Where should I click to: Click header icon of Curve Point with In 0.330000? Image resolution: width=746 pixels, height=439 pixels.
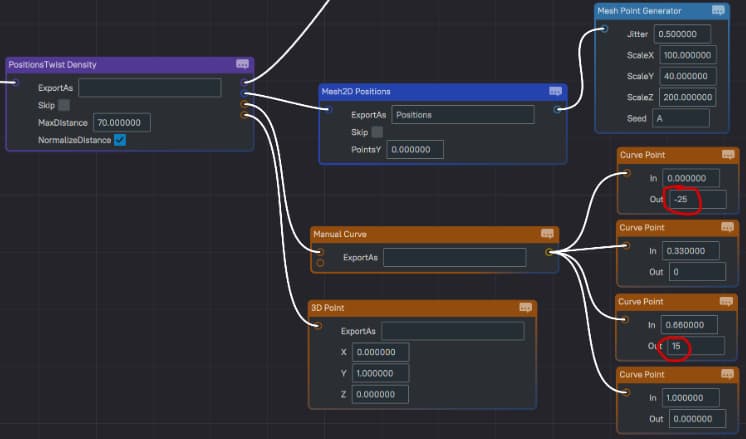pos(728,228)
